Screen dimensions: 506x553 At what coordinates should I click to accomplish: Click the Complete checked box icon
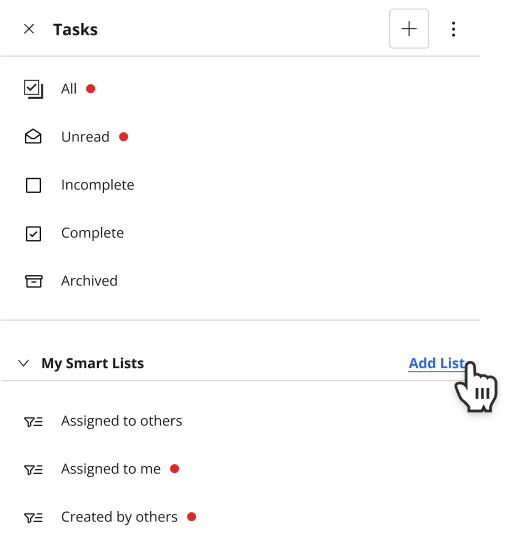[x=33, y=233]
